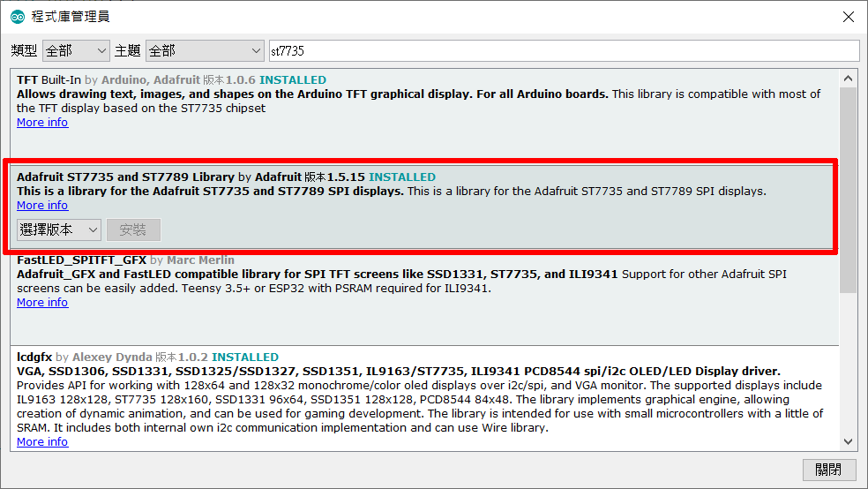This screenshot has height=489, width=868.
Task: Click the 主題 label
Action: pos(127,51)
